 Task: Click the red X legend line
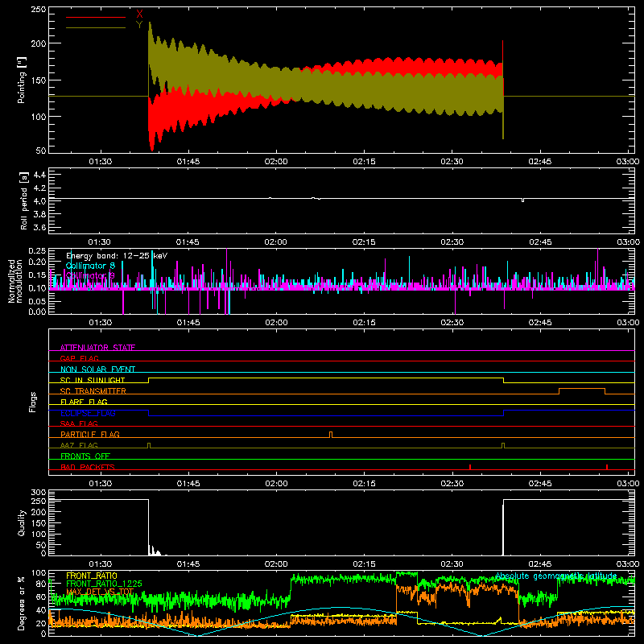click(96, 17)
